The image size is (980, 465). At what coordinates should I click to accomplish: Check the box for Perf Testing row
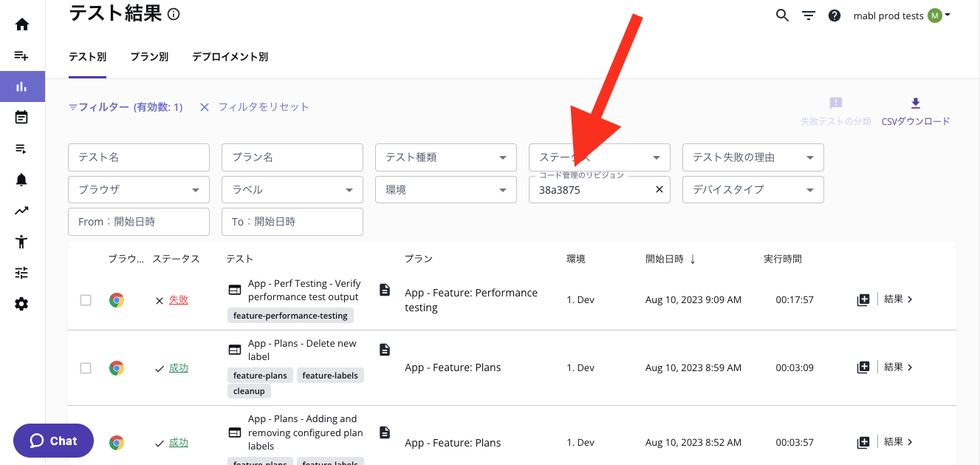[x=86, y=300]
